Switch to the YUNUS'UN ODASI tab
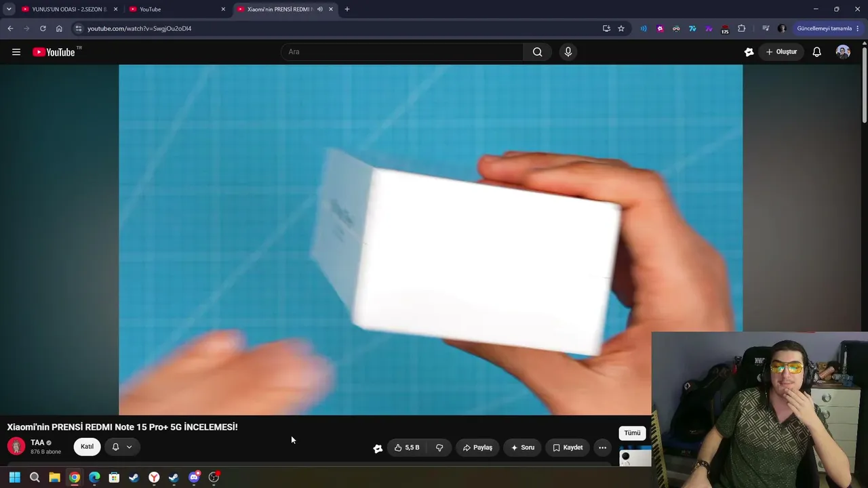This screenshot has height=488, width=868. [68, 9]
